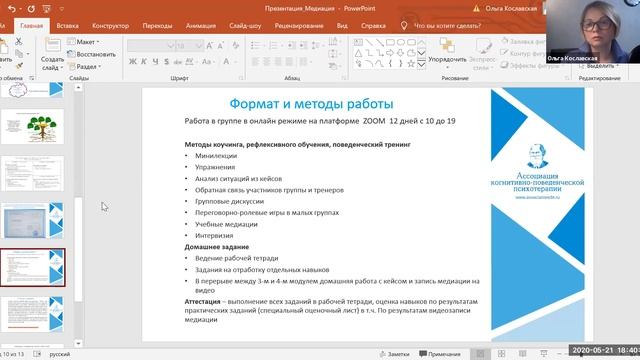Open Контур фигуры shape outline
This screenshot has width=640, height=360.
523,53
